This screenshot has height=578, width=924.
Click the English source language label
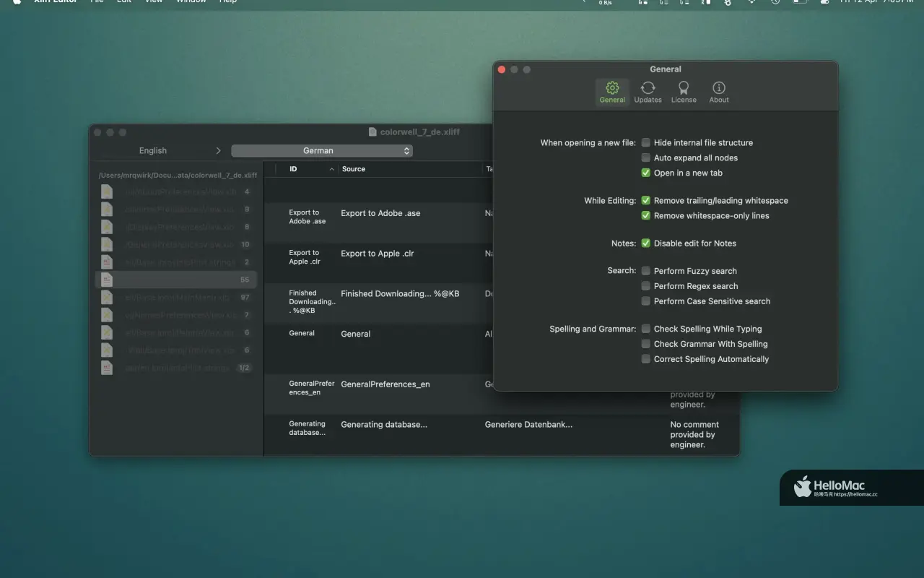tap(153, 151)
